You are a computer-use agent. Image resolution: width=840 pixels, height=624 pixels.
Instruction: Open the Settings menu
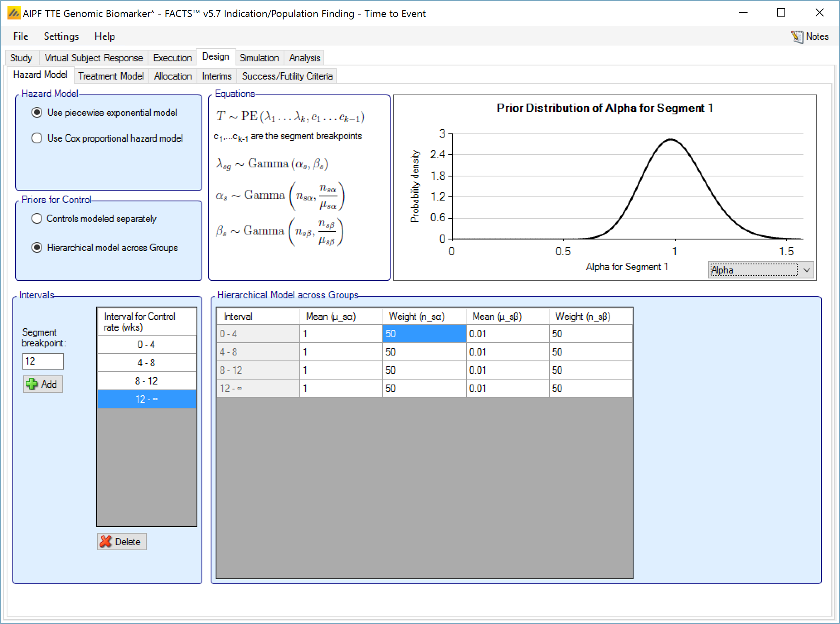[x=61, y=36]
